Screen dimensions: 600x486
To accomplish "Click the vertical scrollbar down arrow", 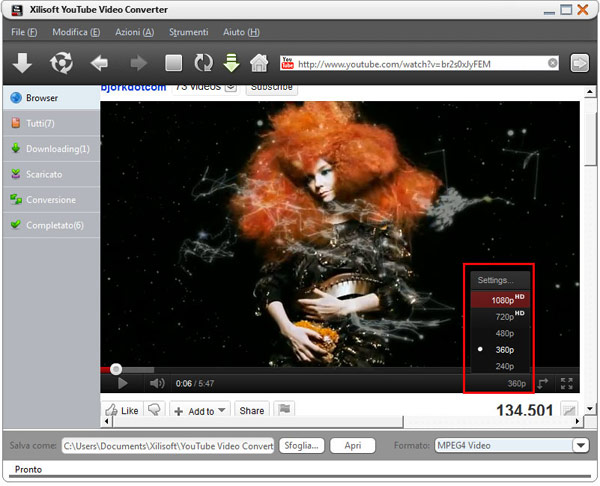I will click(x=590, y=409).
